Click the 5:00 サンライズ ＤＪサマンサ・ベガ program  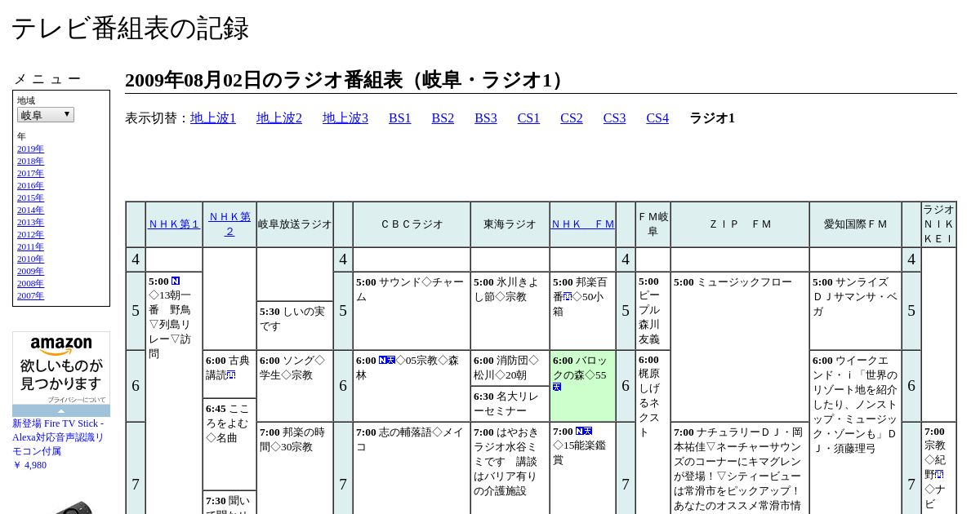tap(855, 311)
